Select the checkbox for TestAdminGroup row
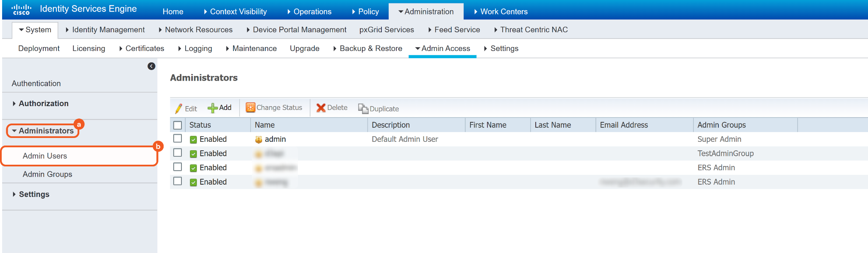Image resolution: width=868 pixels, height=253 pixels. tap(178, 153)
